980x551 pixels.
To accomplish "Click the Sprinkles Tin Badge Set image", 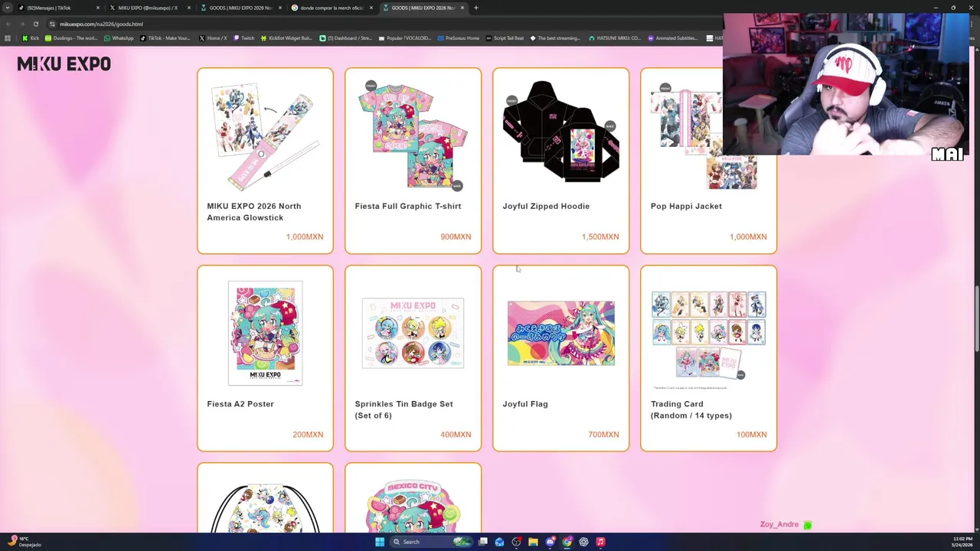I will (x=413, y=333).
